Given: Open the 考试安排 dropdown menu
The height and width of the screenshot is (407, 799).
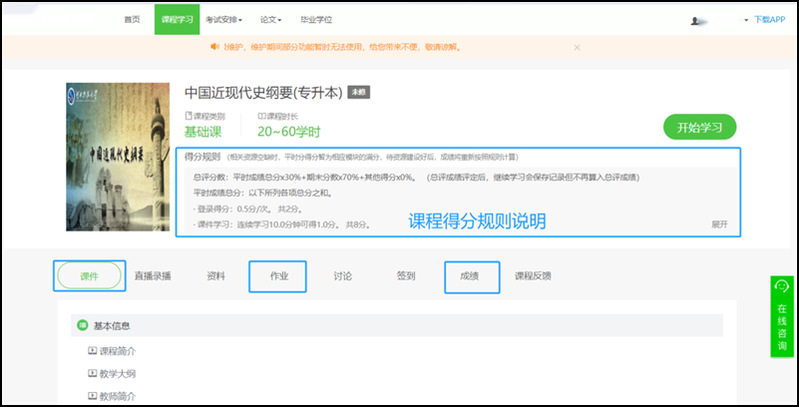Looking at the screenshot, I should 224,19.
